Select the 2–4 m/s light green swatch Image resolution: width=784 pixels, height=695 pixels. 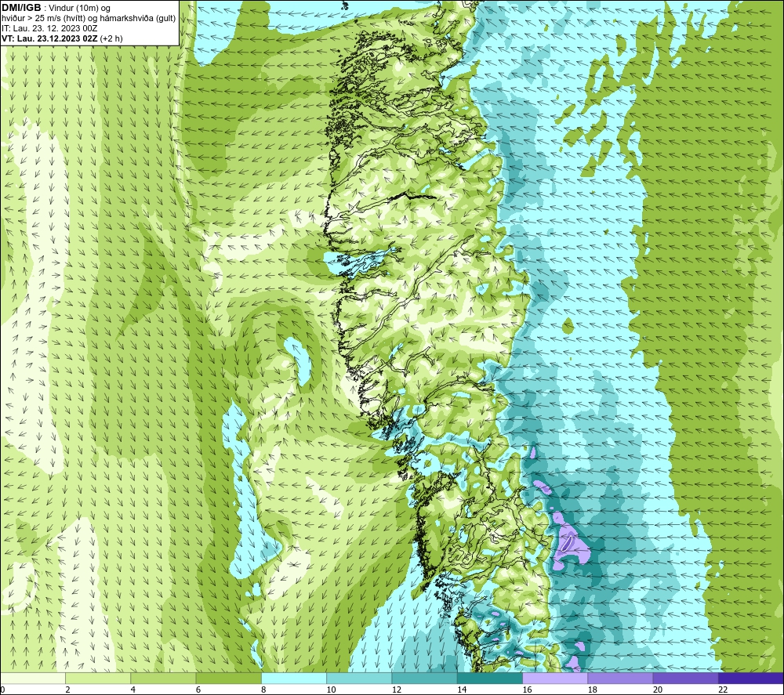pos(98,678)
